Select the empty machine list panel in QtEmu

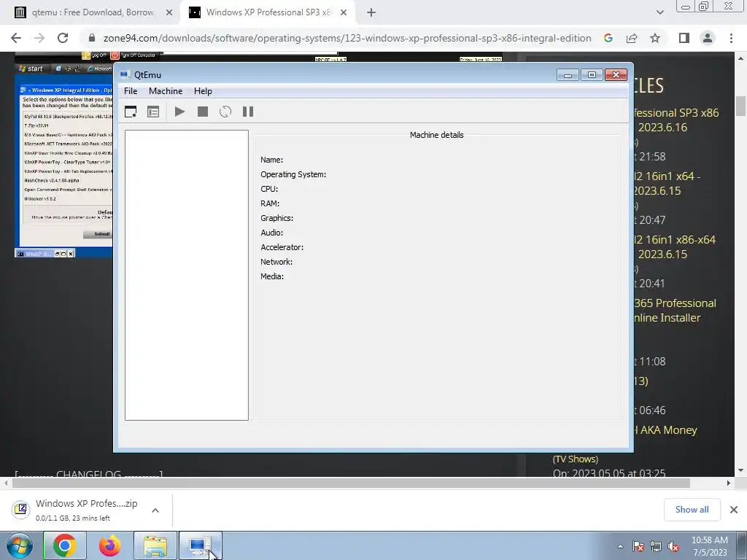click(186, 275)
